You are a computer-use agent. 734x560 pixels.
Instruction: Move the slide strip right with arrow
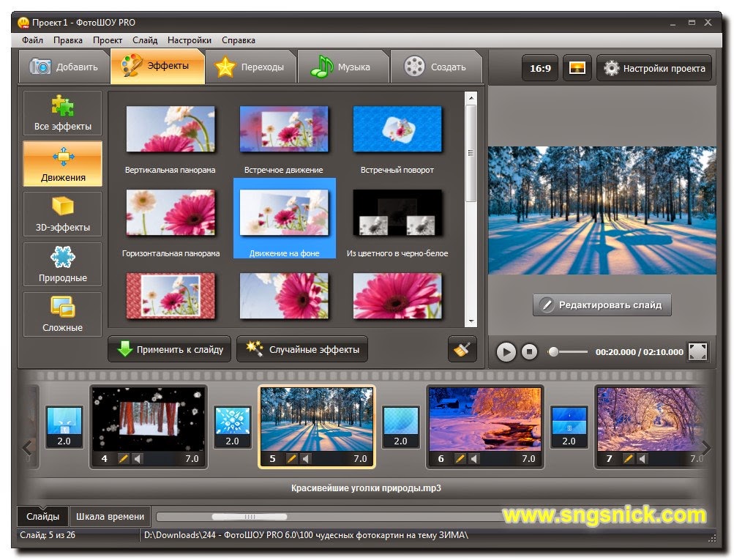(x=706, y=447)
